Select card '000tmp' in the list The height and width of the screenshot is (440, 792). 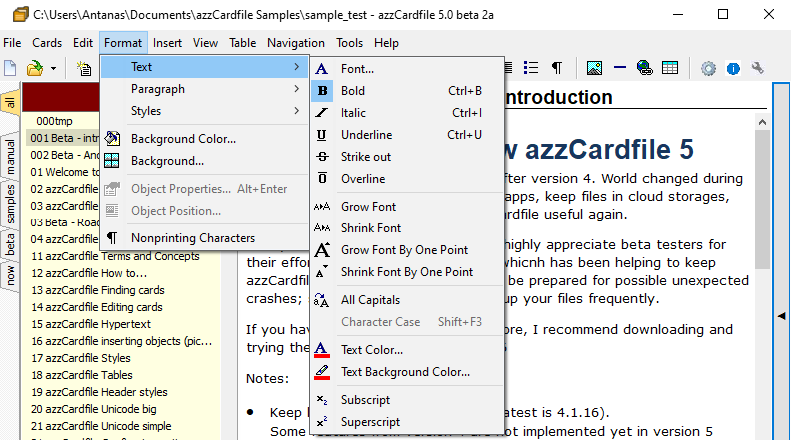pyautogui.click(x=54, y=121)
